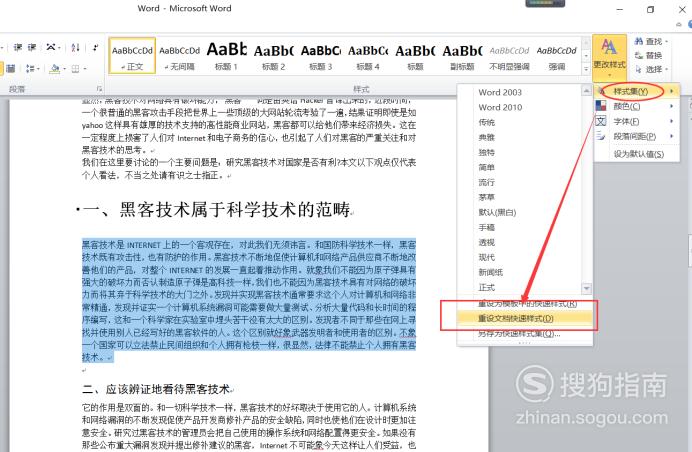This screenshot has width=692, height=452.
Task: Apply the 正文 style
Action: 132,56
